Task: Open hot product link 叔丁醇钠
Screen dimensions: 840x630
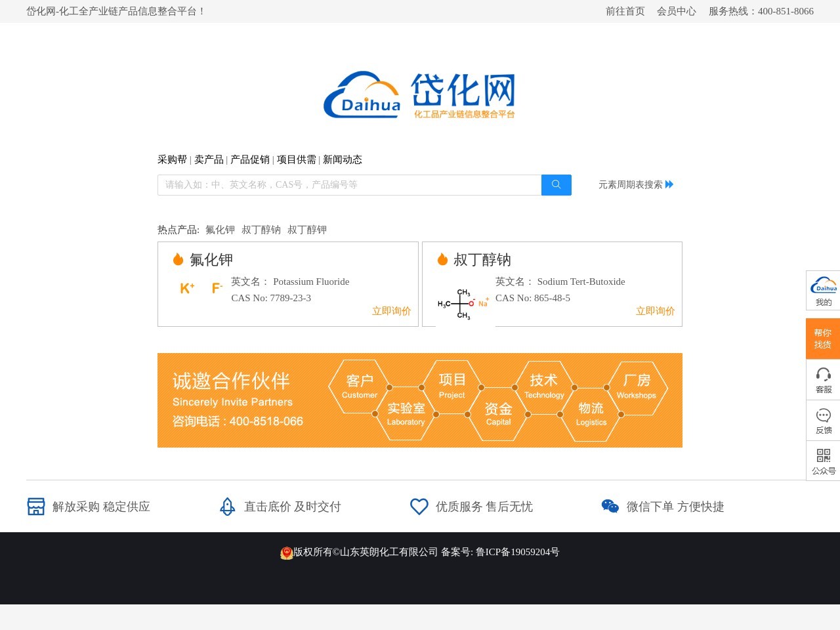Action: (260, 230)
